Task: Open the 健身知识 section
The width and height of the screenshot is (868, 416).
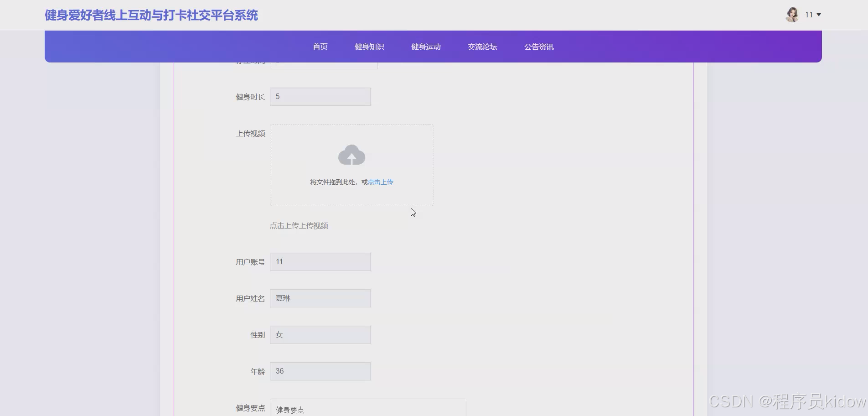Action: click(x=369, y=46)
